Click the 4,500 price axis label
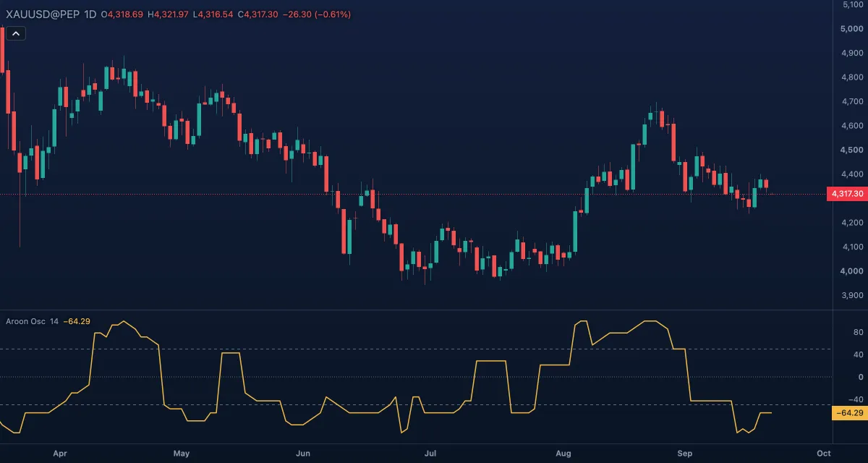This screenshot has width=868, height=463. [x=852, y=150]
